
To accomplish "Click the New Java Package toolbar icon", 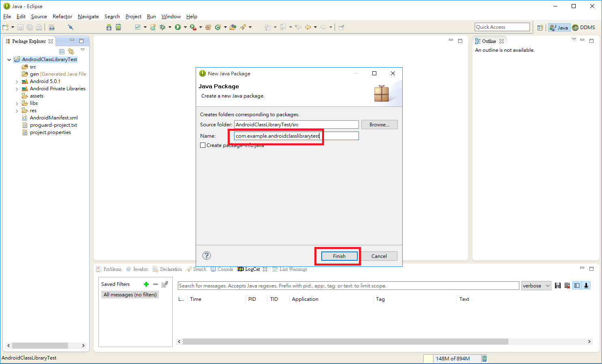I will click(x=208, y=27).
